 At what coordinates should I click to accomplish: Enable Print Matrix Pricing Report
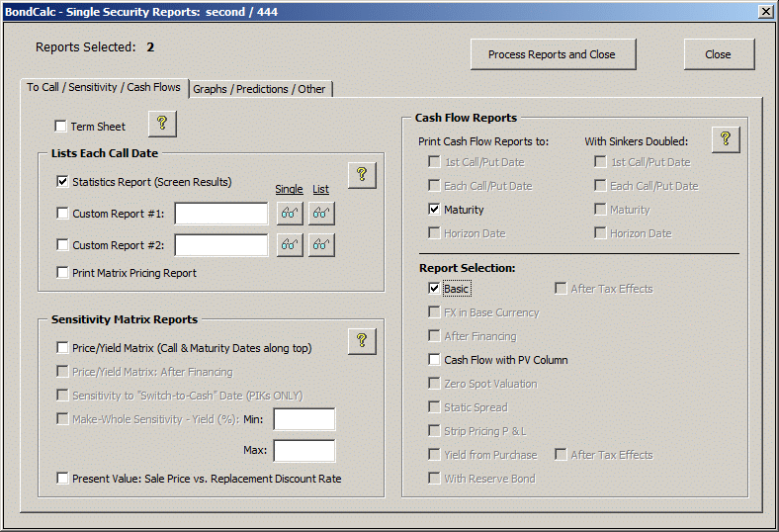(x=62, y=273)
